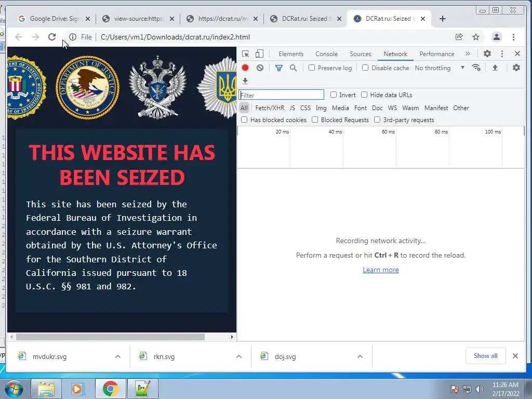Click the Learn more link

[381, 270]
